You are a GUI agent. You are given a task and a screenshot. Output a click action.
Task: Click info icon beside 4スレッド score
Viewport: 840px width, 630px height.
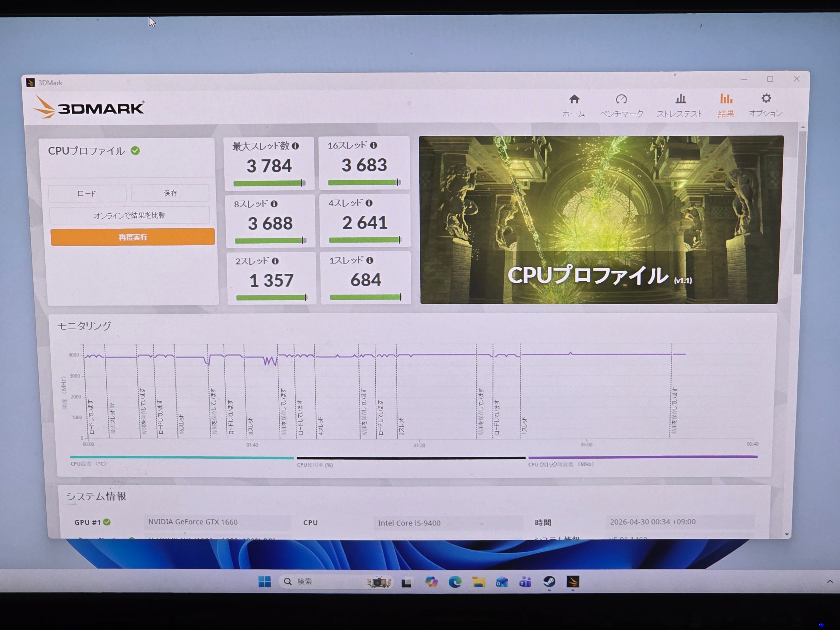coord(369,203)
